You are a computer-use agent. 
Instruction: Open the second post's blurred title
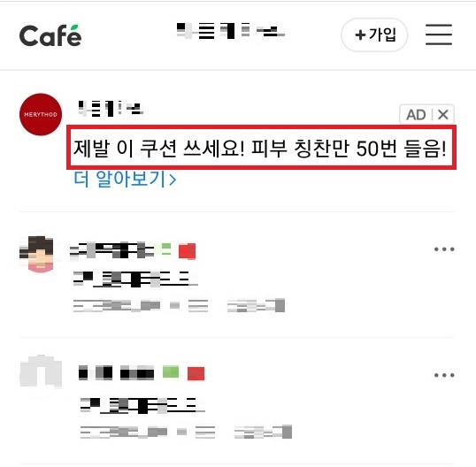tap(142, 405)
